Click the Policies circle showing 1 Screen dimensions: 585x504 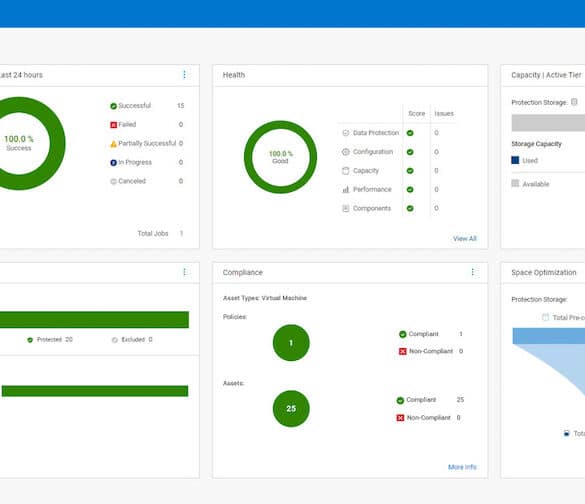291,343
